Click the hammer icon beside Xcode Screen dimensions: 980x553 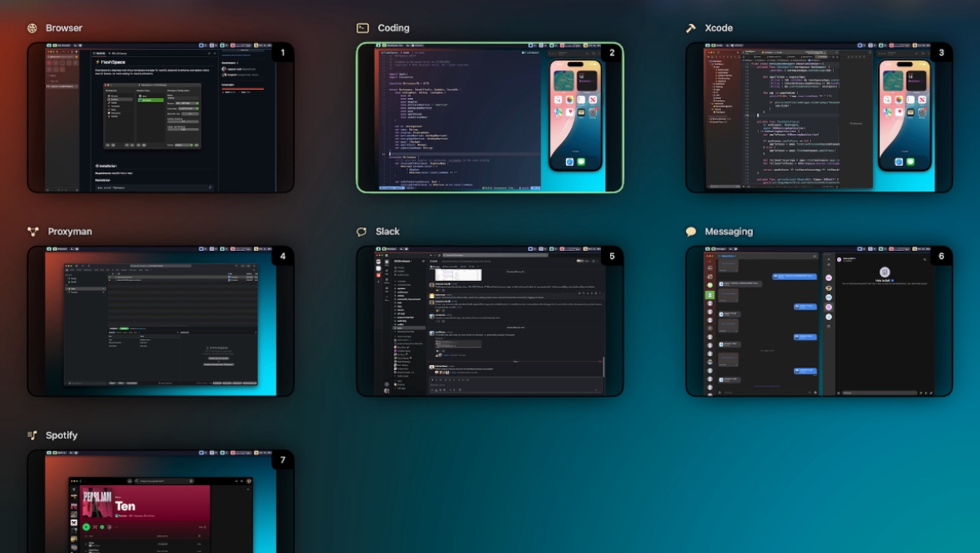pyautogui.click(x=691, y=28)
